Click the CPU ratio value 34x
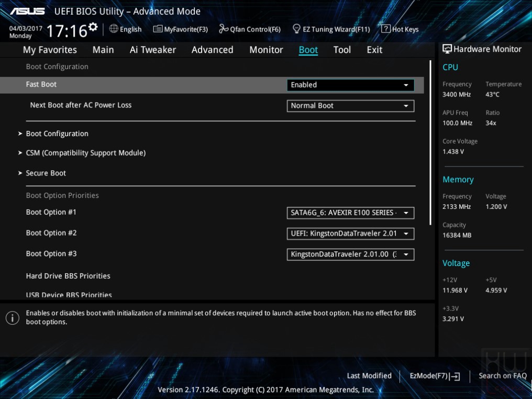 tap(491, 123)
